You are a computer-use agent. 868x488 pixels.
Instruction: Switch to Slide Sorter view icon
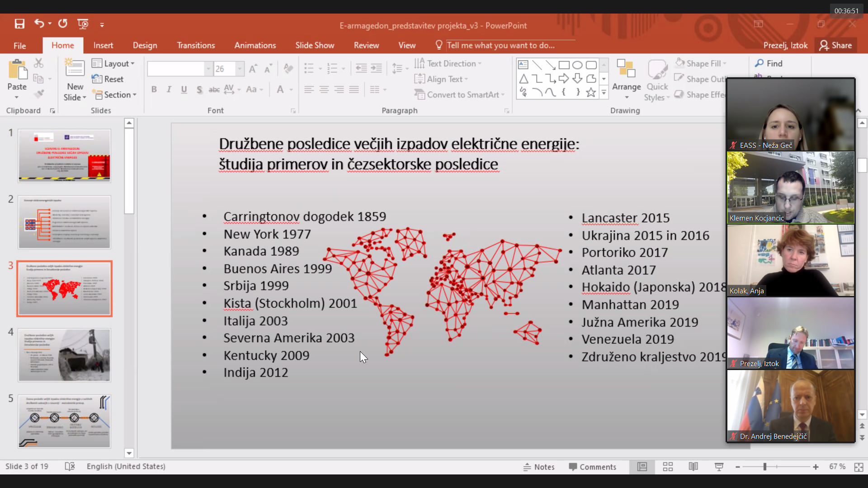point(668,467)
